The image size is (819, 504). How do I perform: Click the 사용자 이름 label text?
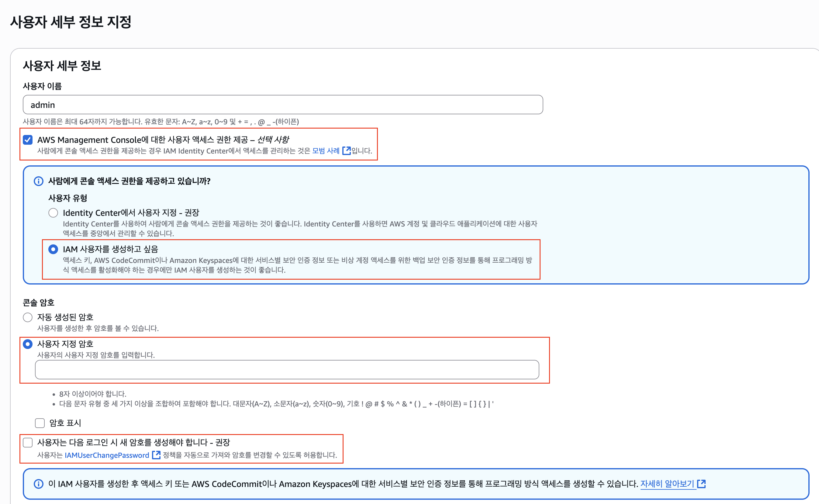[x=42, y=86]
